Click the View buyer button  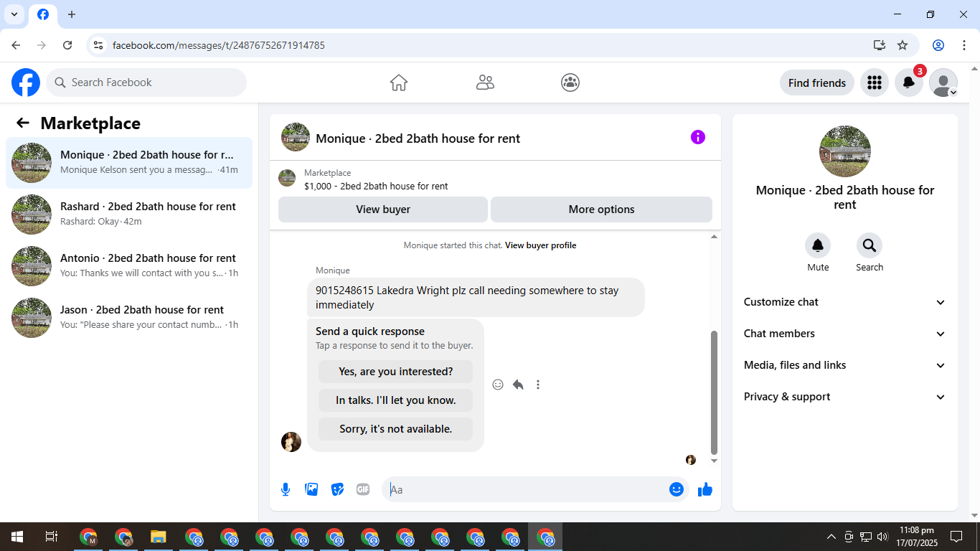pyautogui.click(x=383, y=209)
